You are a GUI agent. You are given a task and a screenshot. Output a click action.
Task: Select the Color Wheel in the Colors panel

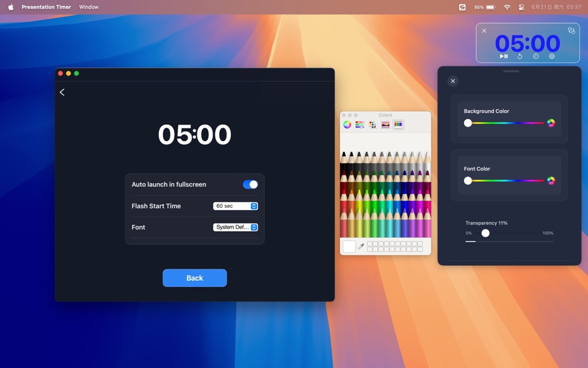[x=348, y=124]
